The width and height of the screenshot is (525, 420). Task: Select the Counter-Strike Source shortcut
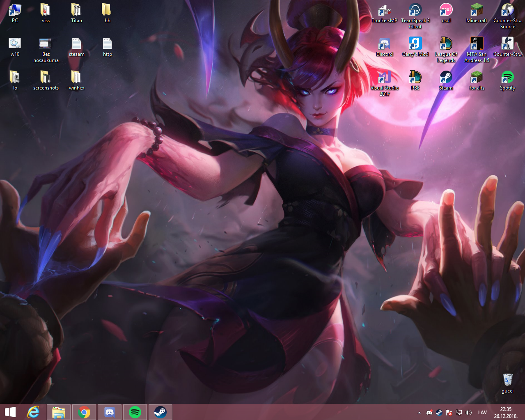pyautogui.click(x=507, y=16)
